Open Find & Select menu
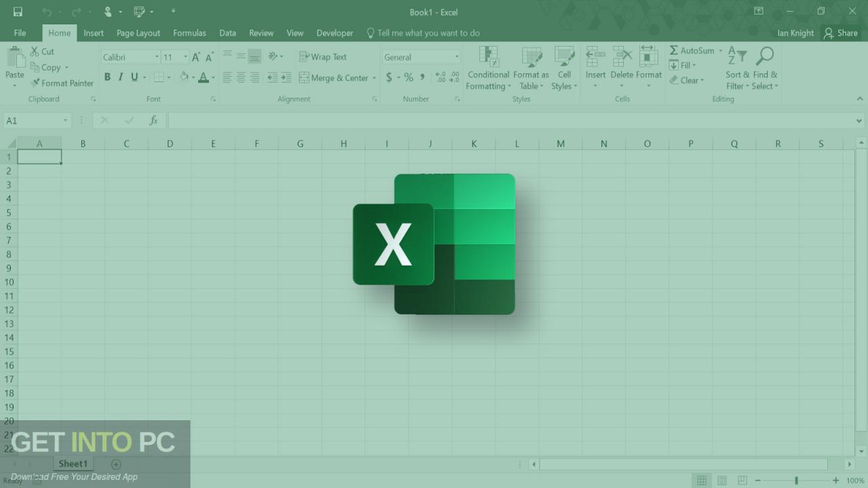Screen dimensions: 868x488 pos(765,68)
